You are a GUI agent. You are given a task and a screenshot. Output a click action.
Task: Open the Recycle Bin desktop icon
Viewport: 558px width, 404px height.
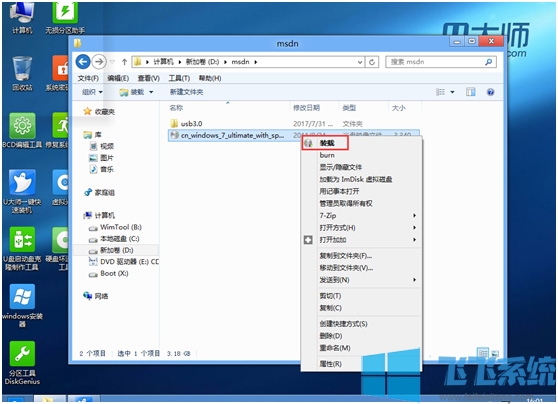tap(22, 74)
